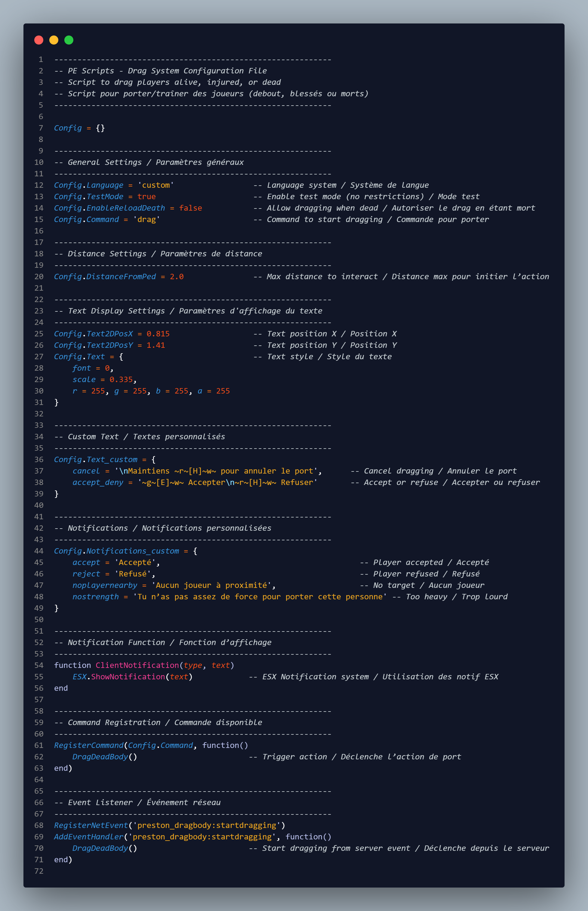Click the 'reject' key on line 46

[x=86, y=574]
